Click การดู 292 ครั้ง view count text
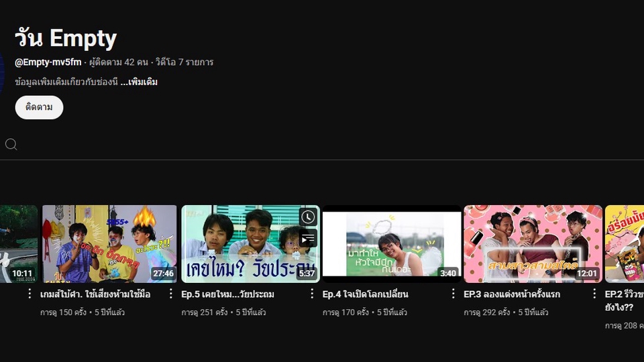 pyautogui.click(x=487, y=312)
